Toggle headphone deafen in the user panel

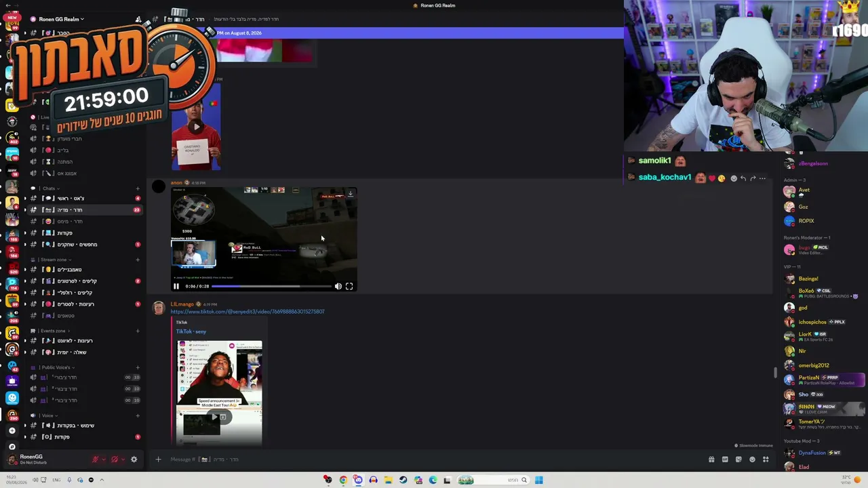[x=114, y=460]
